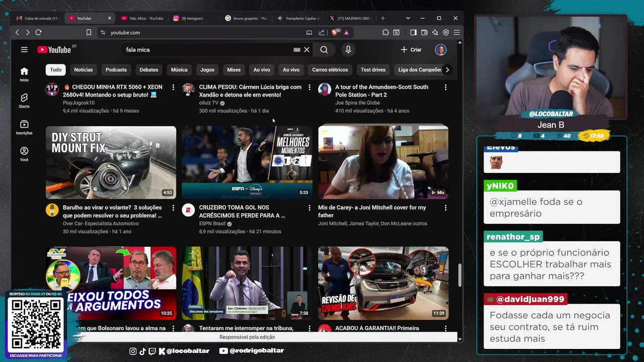Viewport: 644px width, 362px height.
Task: Open the account avatar menu
Action: [441, 50]
